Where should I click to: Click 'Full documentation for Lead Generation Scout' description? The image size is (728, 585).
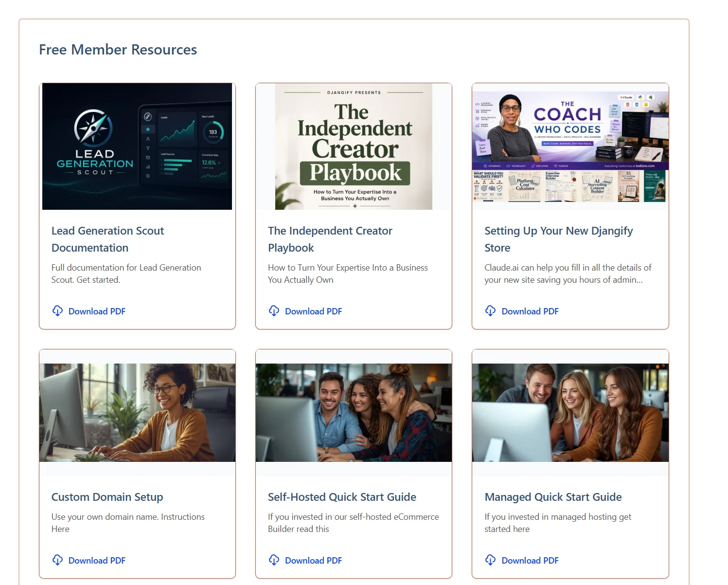[x=126, y=274]
